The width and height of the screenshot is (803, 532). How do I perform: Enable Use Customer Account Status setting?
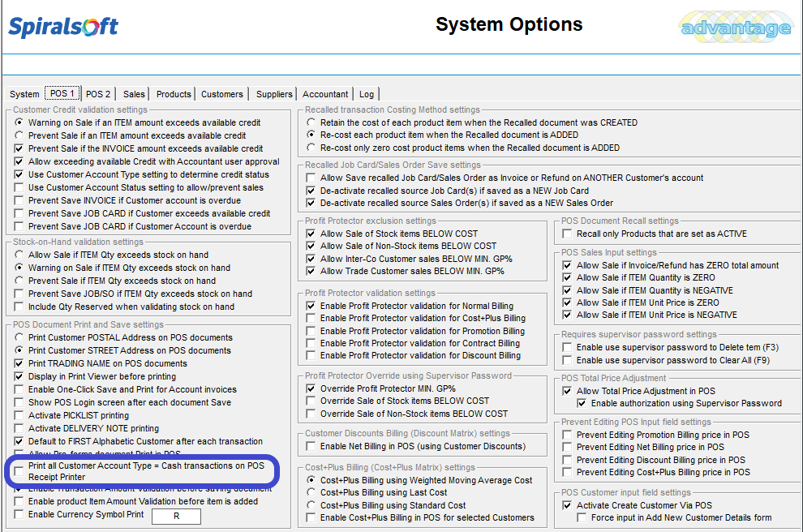coord(19,187)
